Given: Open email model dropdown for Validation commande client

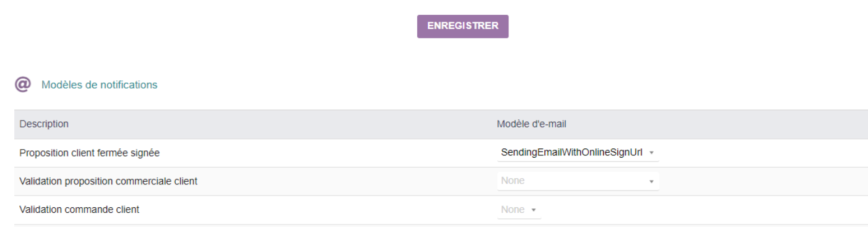Looking at the screenshot, I should pyautogui.click(x=519, y=210).
